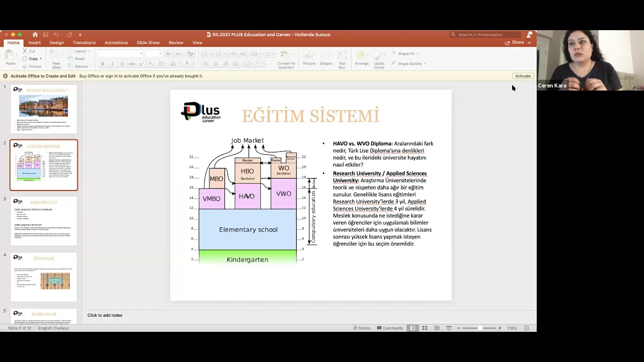Switch to Slide Sorter view icon

(425, 328)
